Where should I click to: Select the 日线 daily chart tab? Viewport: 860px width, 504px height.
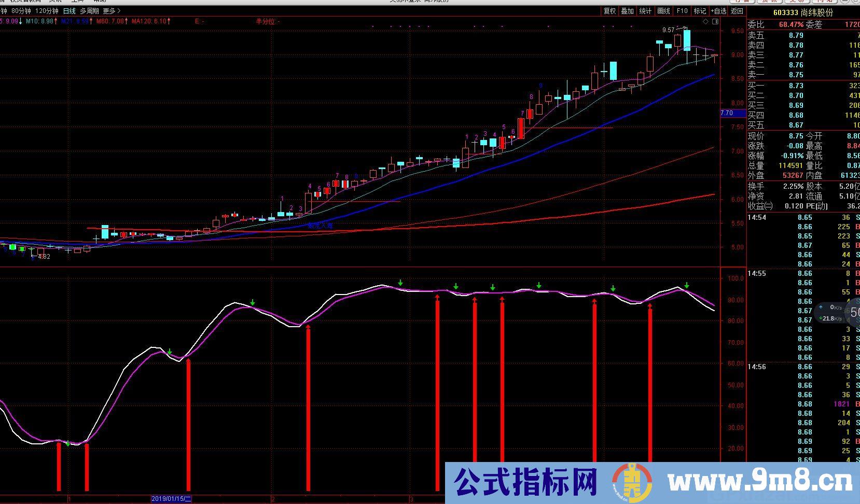pyautogui.click(x=69, y=11)
